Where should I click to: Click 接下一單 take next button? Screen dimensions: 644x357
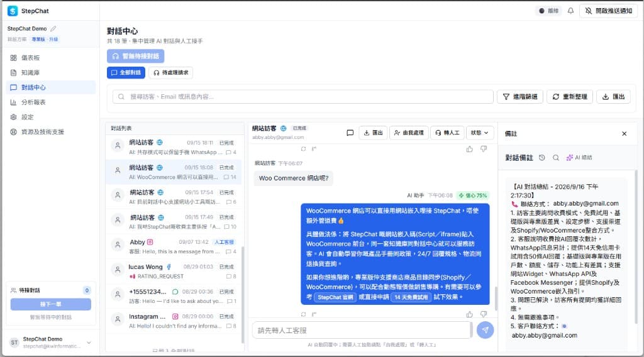tap(51, 304)
